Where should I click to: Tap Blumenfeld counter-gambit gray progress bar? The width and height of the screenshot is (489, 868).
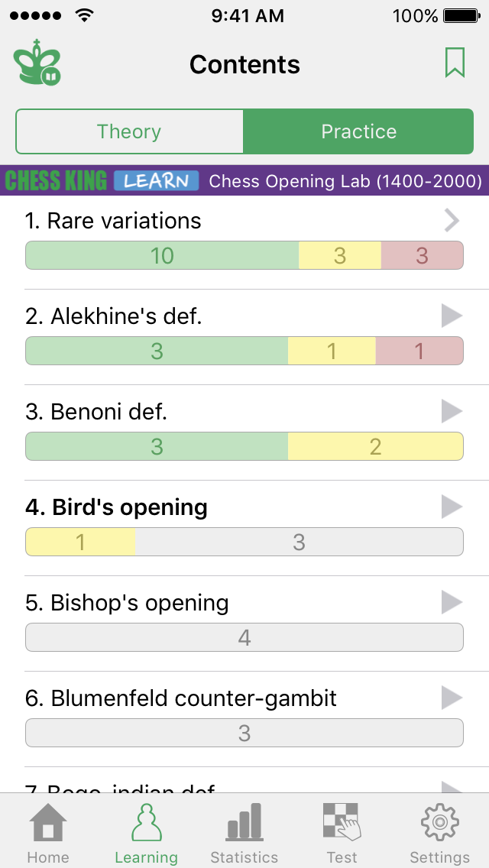pyautogui.click(x=244, y=733)
